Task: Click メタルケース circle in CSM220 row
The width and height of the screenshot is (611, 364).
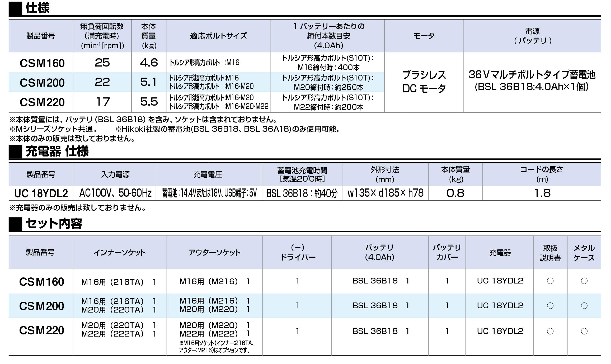Action: [x=584, y=331]
